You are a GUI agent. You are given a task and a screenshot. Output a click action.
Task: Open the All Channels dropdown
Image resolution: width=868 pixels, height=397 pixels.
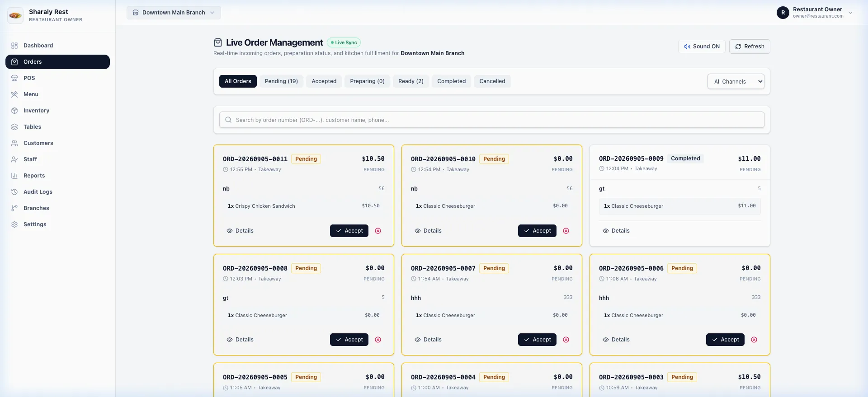[736, 81]
